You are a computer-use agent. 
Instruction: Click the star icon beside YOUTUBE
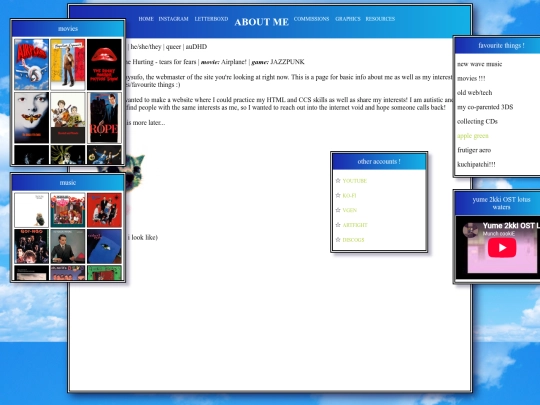pos(338,180)
